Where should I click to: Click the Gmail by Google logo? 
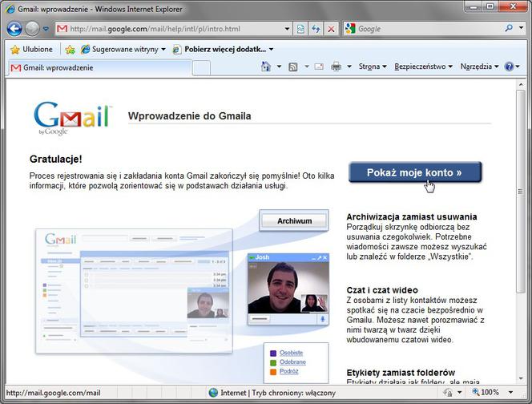click(x=72, y=118)
